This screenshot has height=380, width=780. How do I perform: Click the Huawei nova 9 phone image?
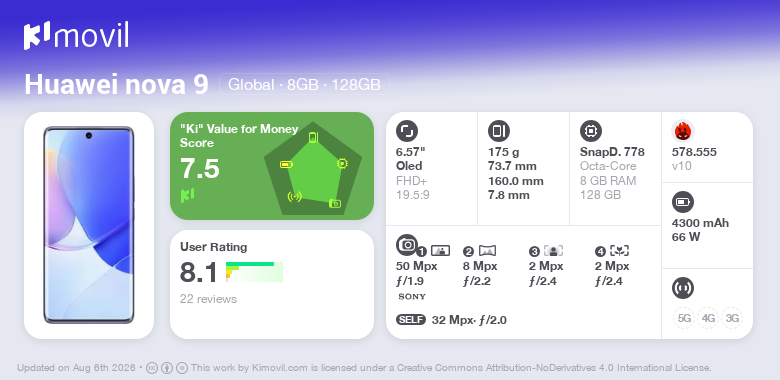pos(89,225)
